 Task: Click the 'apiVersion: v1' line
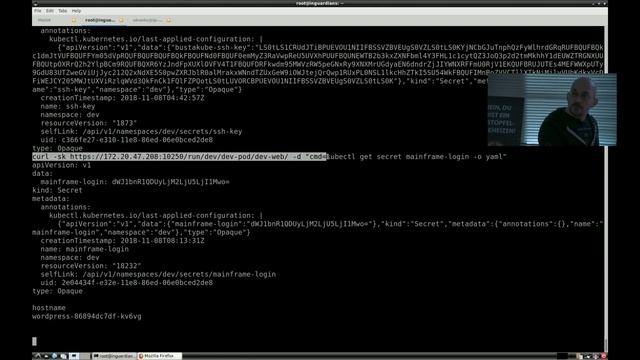[62, 165]
